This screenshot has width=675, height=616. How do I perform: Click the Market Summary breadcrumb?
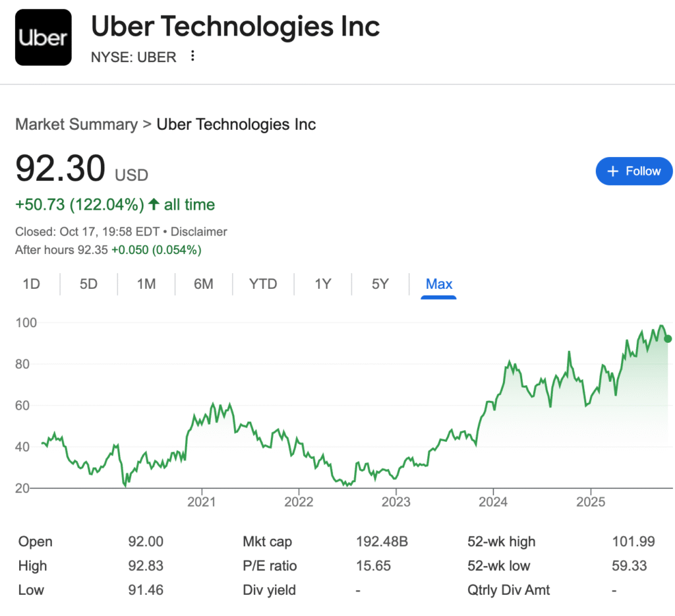click(x=76, y=124)
